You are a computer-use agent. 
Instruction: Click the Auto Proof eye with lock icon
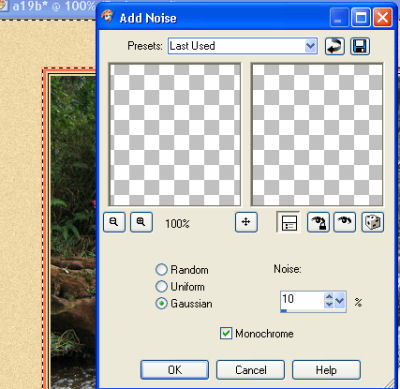click(x=318, y=222)
